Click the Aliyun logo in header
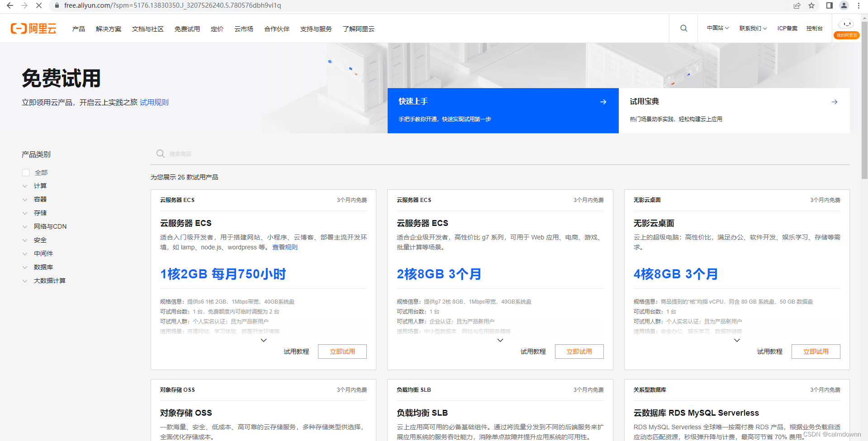Screen dimensions: 868x441 click(33, 29)
